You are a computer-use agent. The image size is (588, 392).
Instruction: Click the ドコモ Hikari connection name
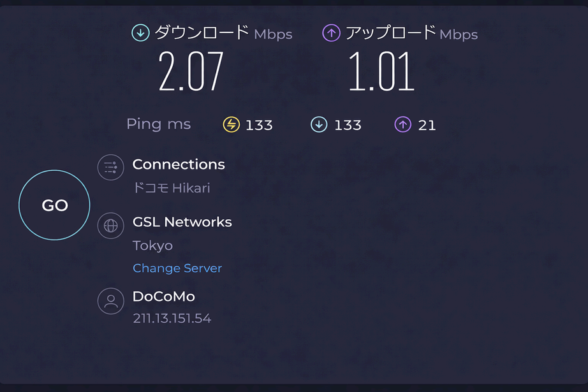[x=171, y=188]
